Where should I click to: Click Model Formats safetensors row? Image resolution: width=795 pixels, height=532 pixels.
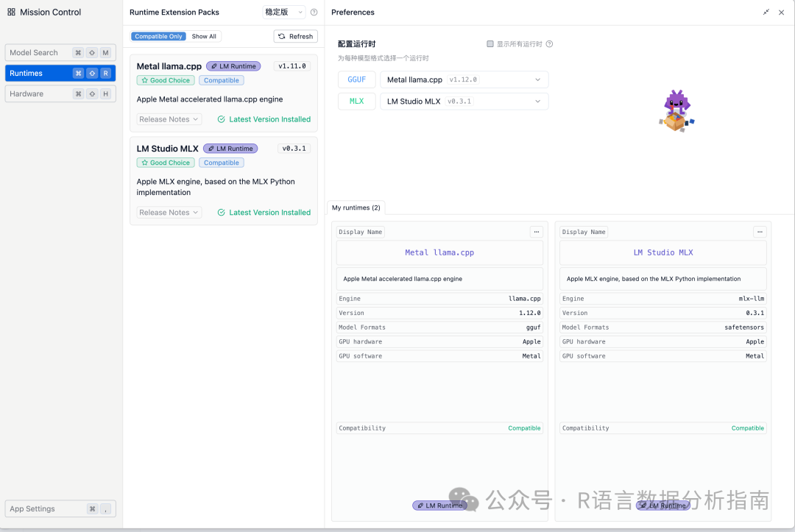(x=663, y=327)
